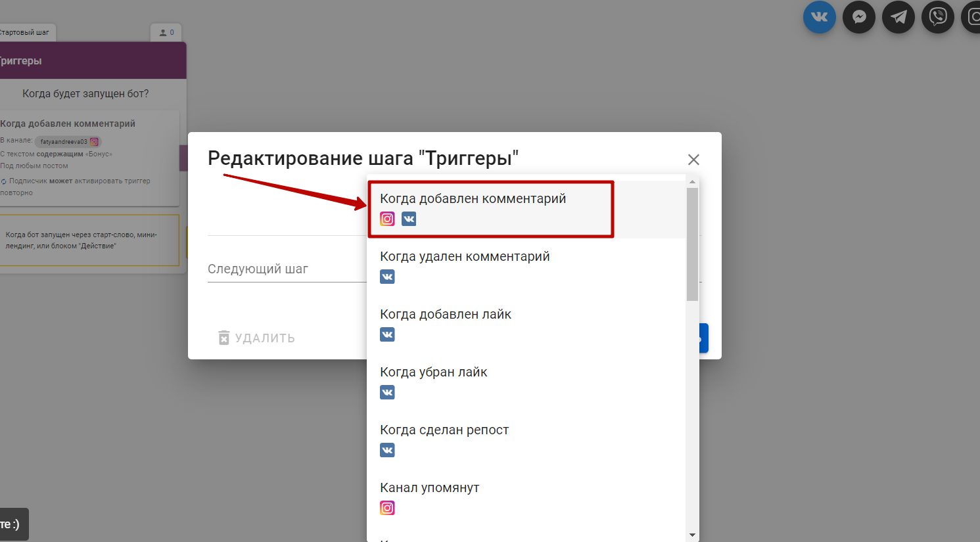The height and width of the screenshot is (542, 980).
Task: Click the Telegram channel icon
Action: click(x=898, y=17)
